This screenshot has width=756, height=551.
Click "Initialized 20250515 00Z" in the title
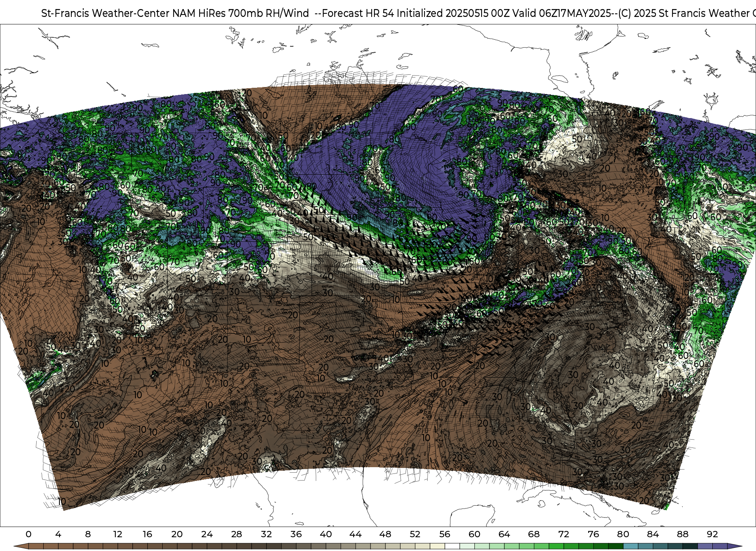pyautogui.click(x=453, y=13)
